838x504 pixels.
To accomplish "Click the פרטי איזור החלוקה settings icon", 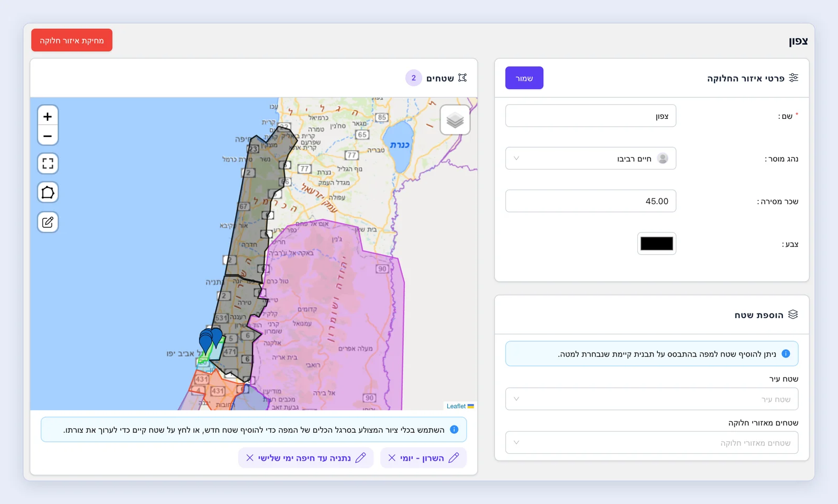I will [793, 78].
